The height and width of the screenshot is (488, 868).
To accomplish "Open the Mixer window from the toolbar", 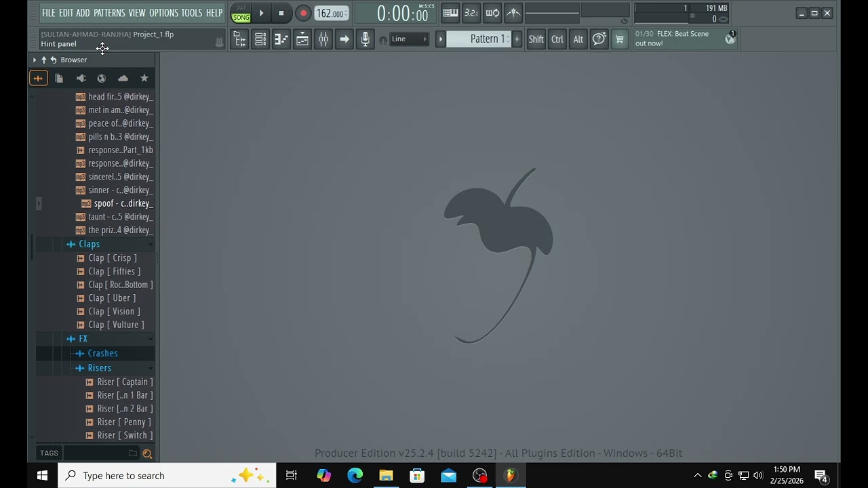I will tap(323, 39).
